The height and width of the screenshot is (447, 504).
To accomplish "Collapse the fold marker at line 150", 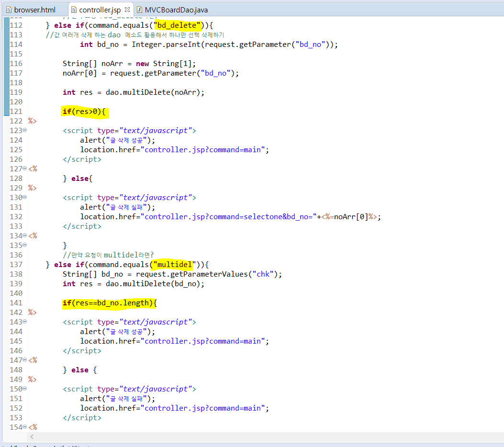I will [x=25, y=389].
